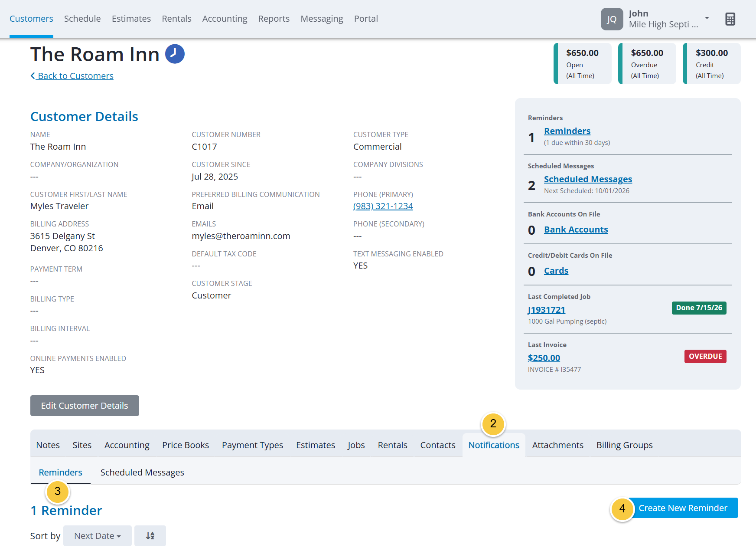Click the $300.00 Credit card

click(x=712, y=63)
